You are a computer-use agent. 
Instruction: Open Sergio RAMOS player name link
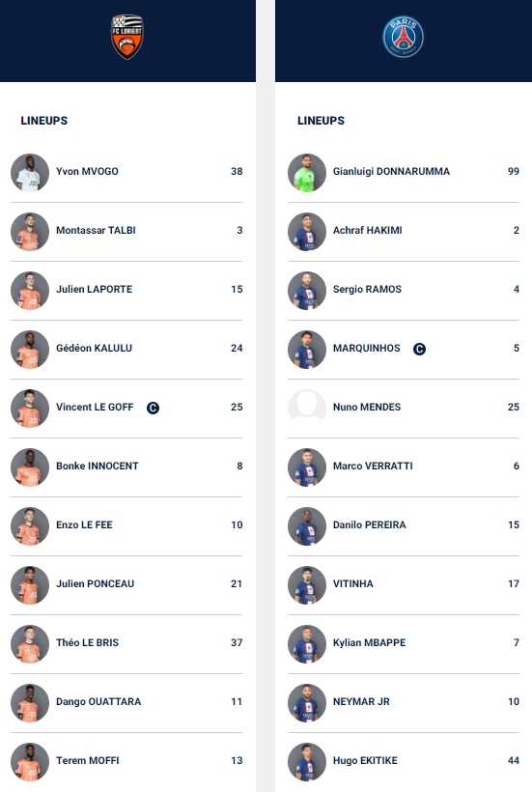click(367, 290)
